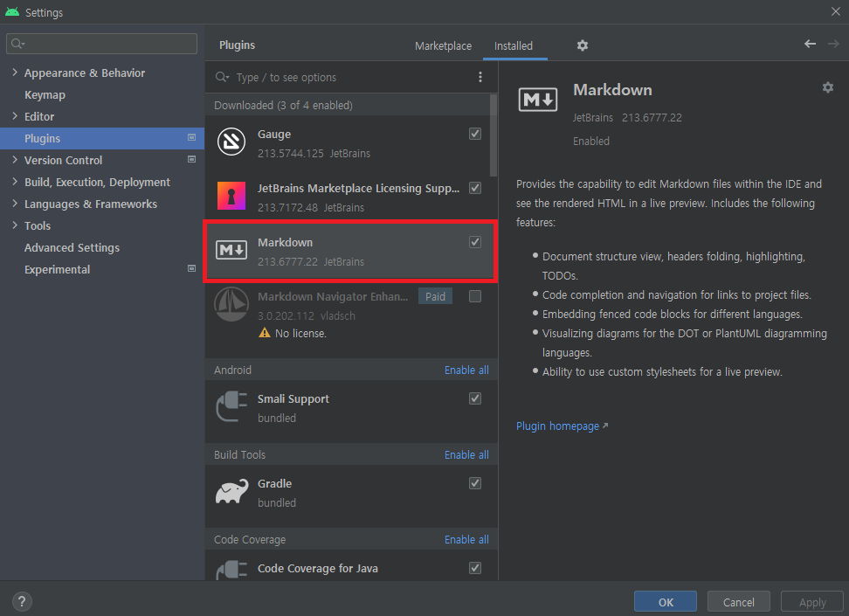Click the Paid tag on Markdown Navigator
This screenshot has height=616, width=849.
[x=435, y=296]
